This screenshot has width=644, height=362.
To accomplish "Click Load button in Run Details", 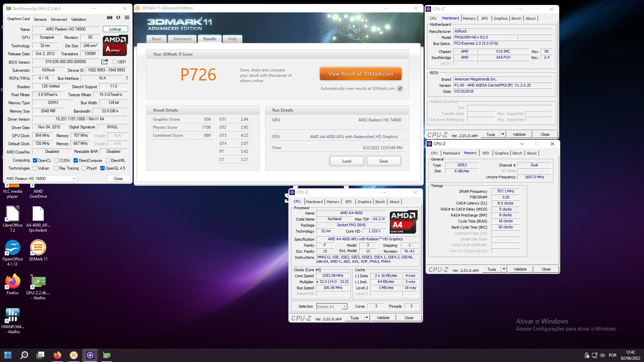I will pyautogui.click(x=346, y=161).
